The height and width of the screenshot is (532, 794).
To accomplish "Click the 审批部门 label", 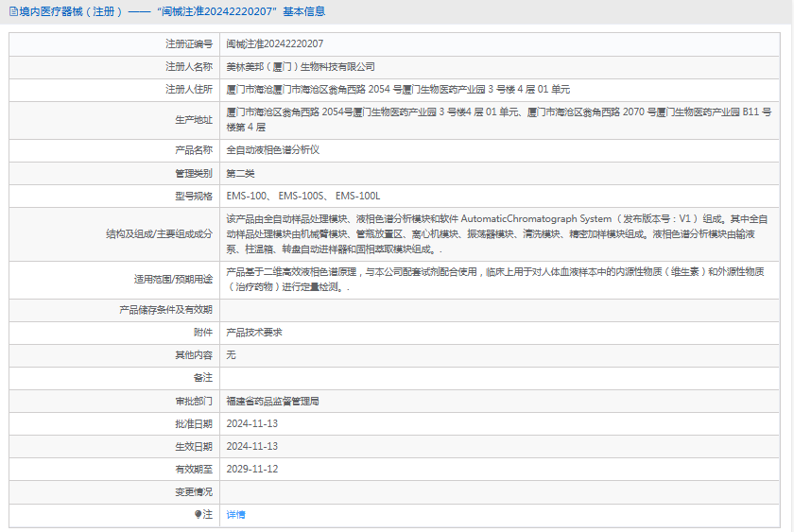I will (194, 402).
